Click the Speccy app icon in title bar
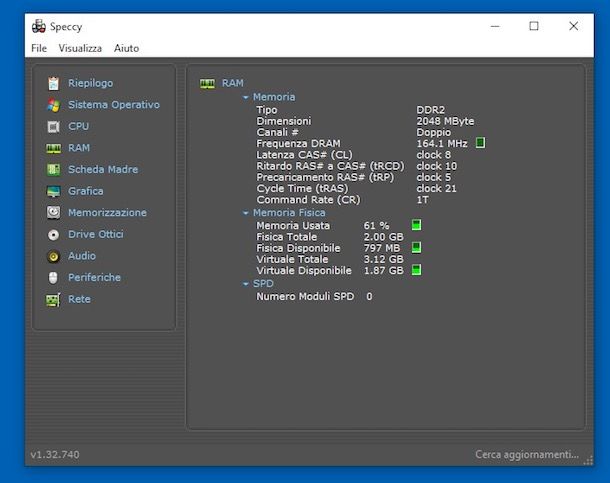 [x=39, y=26]
